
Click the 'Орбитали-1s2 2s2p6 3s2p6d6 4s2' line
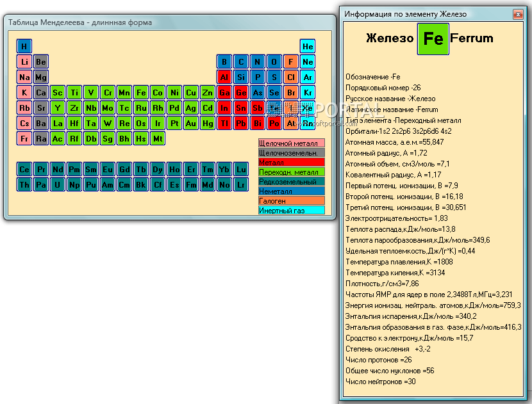pos(399,131)
